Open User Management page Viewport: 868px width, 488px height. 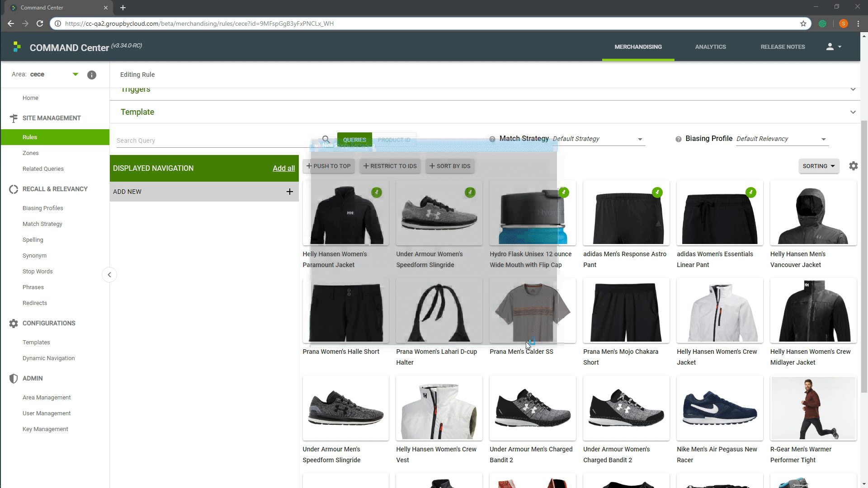pyautogui.click(x=47, y=413)
